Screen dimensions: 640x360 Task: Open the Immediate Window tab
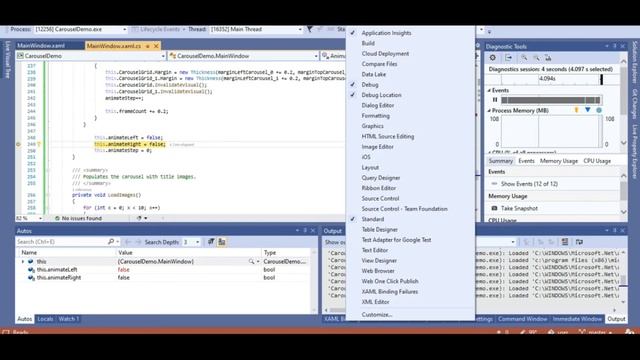(577, 319)
